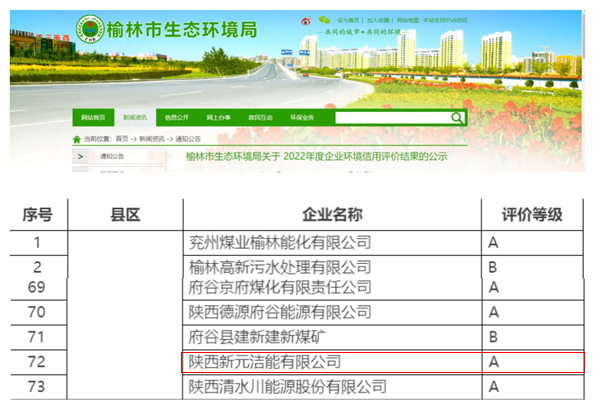Viewport: 600px width, 400px height.
Task: Click the search magnifier icon
Action: [x=457, y=118]
